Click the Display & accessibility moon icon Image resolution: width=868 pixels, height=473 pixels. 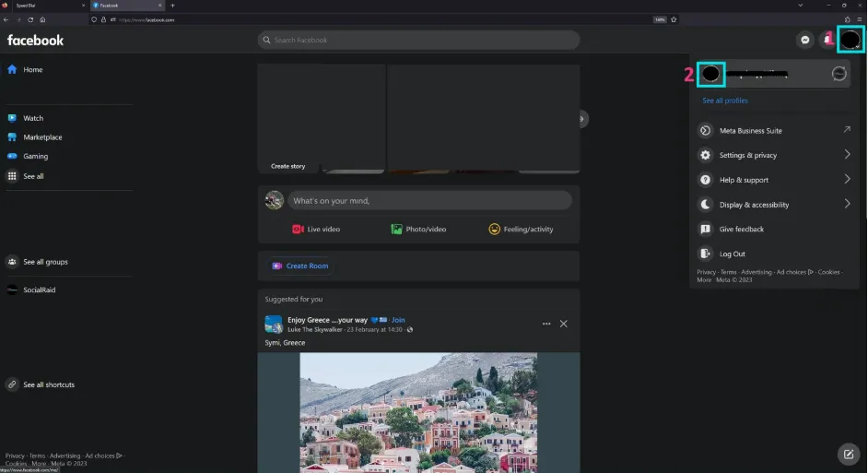705,205
